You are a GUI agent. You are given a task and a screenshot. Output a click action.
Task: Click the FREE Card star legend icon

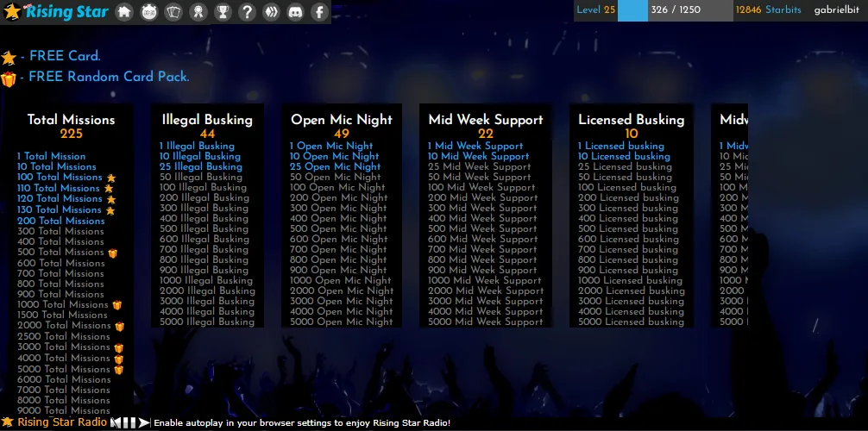coord(9,58)
